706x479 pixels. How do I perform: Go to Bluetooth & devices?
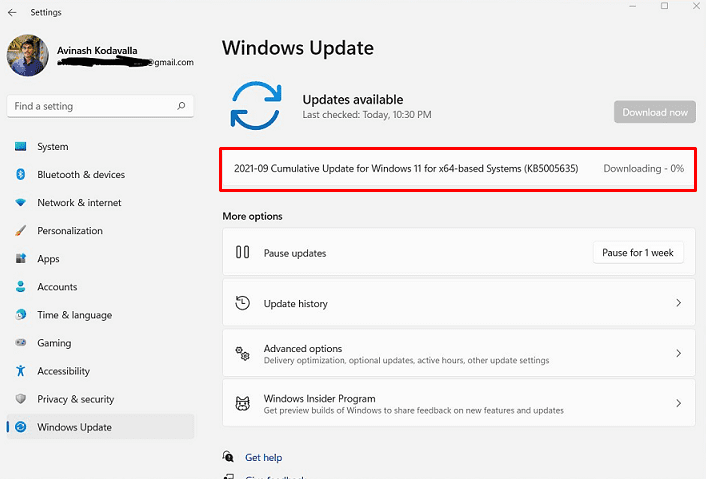100,174
